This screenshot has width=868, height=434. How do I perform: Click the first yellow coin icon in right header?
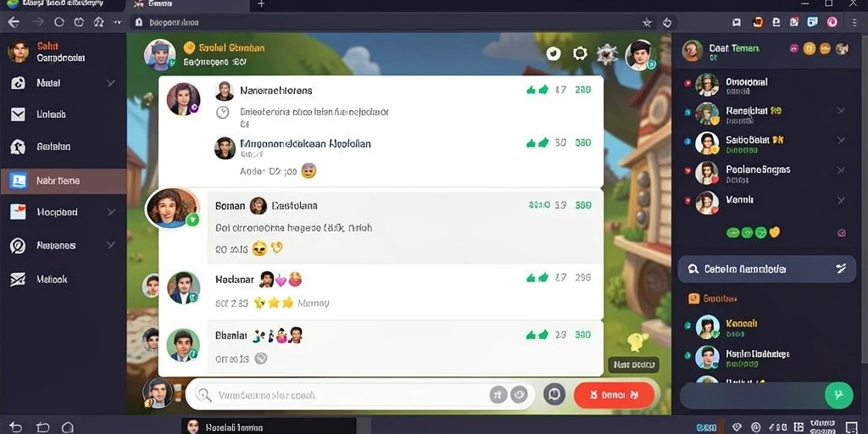point(810,48)
